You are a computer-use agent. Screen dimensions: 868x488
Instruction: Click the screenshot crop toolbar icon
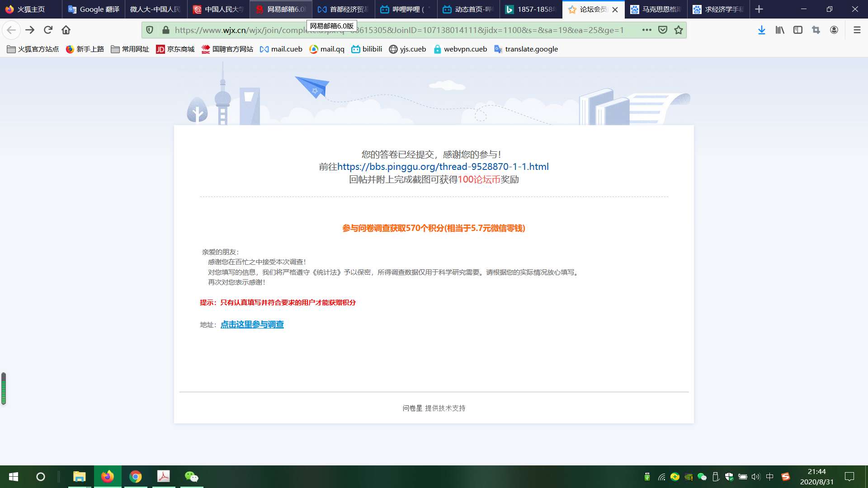coord(816,30)
